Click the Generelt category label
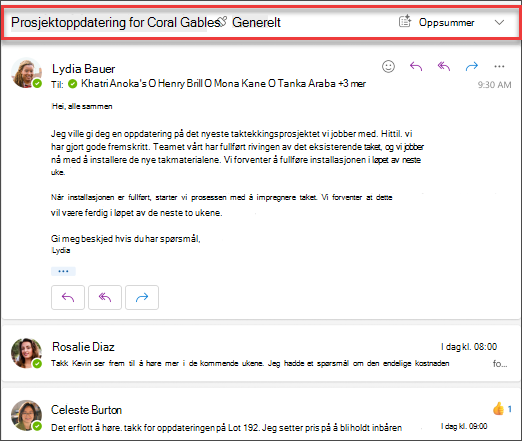 (256, 22)
